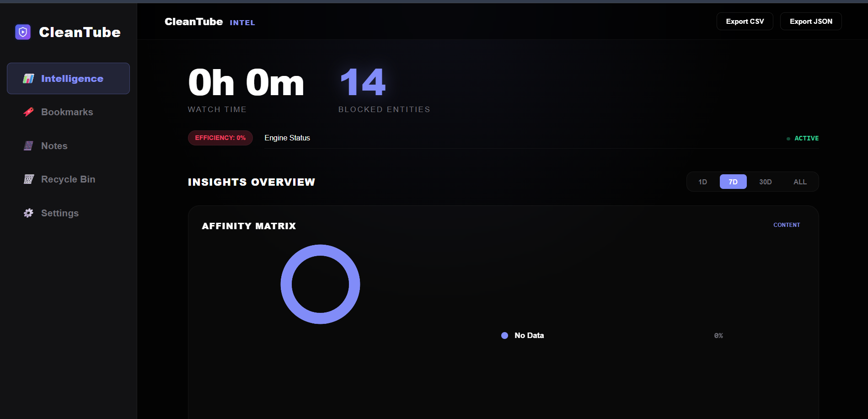The width and height of the screenshot is (868, 419).
Task: Click the Engine Status label
Action: (287, 138)
